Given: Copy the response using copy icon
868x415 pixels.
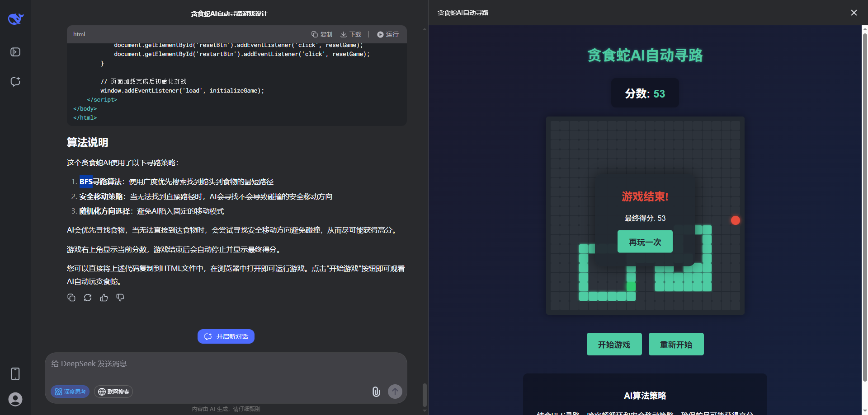Looking at the screenshot, I should click(x=71, y=298).
